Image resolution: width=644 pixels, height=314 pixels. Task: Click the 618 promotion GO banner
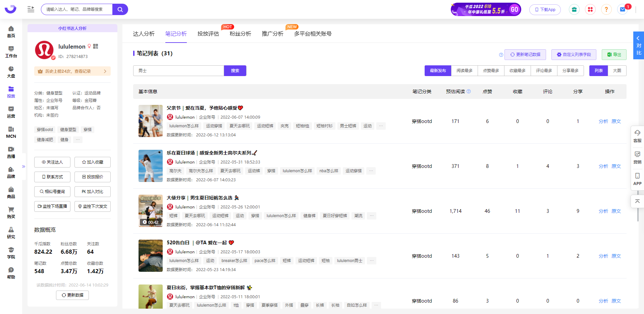coord(486,9)
